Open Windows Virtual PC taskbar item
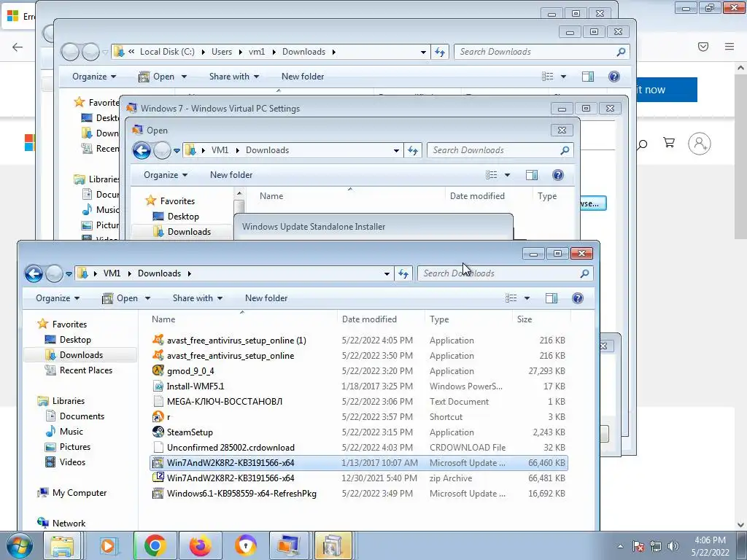Image resolution: width=747 pixels, height=560 pixels. pos(289,545)
